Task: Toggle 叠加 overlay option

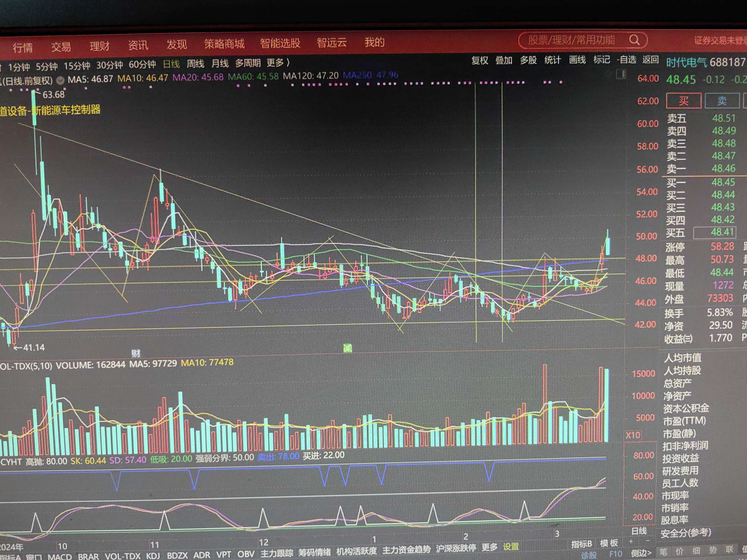Action: pos(503,60)
